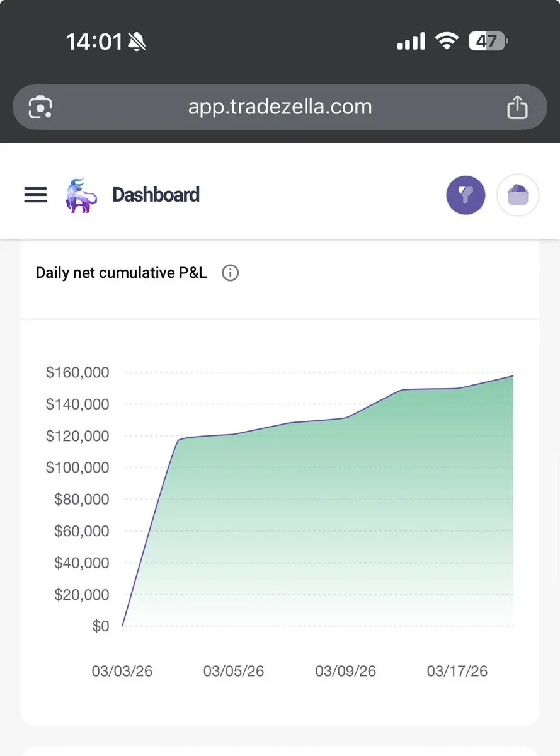Tap the cellular signal bars
560x756 pixels.
point(411,42)
